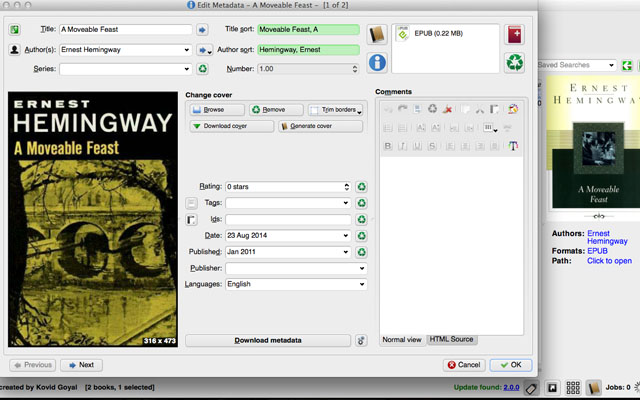
Task: Switch to HTML Source tab
Action: (451, 339)
